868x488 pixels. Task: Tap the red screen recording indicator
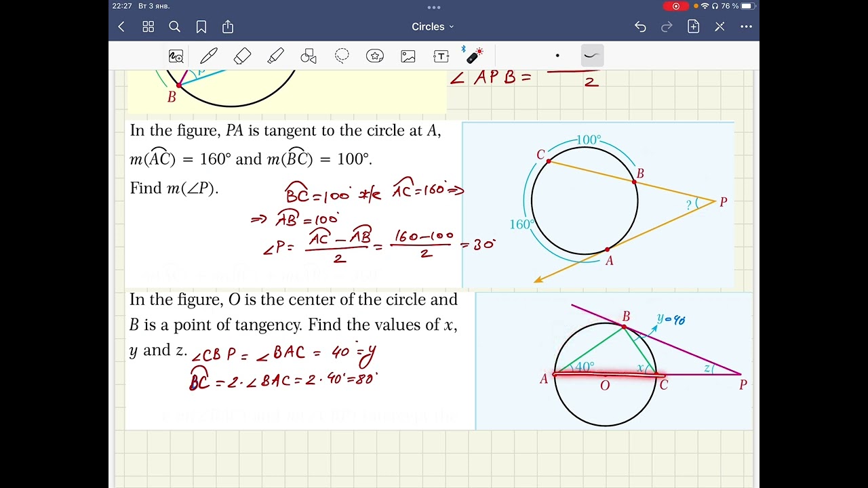tap(675, 6)
